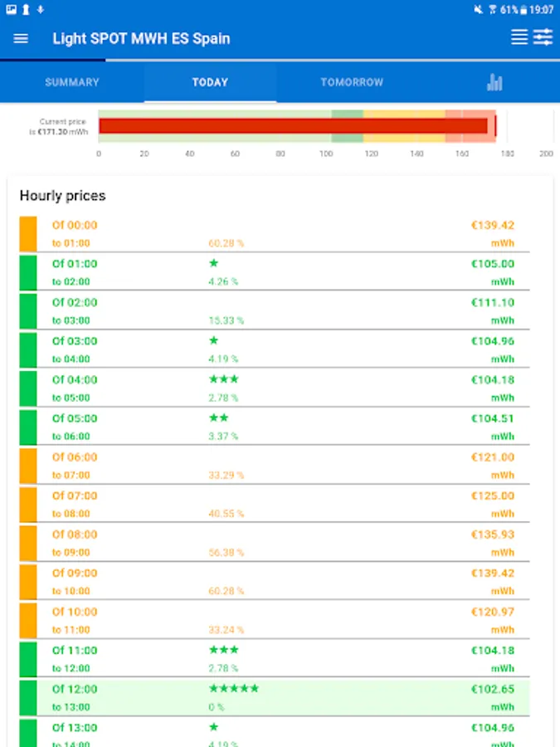
Task: Click the single star for 01:00
Action: pos(214,263)
